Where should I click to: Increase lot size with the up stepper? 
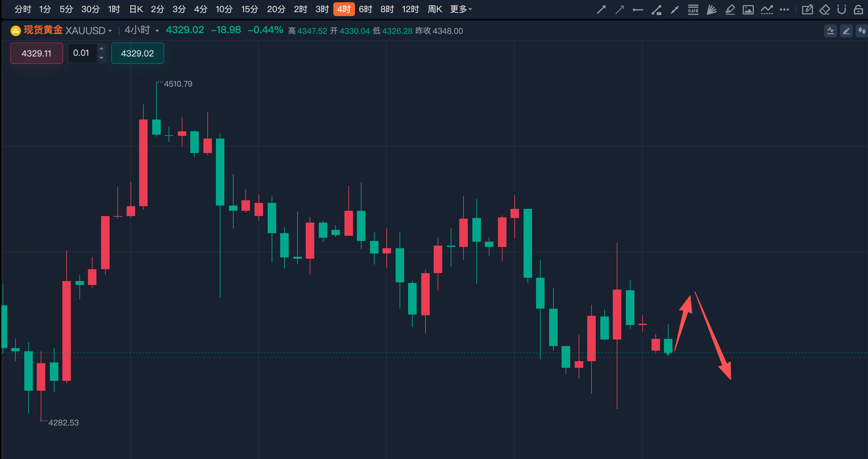click(x=101, y=49)
